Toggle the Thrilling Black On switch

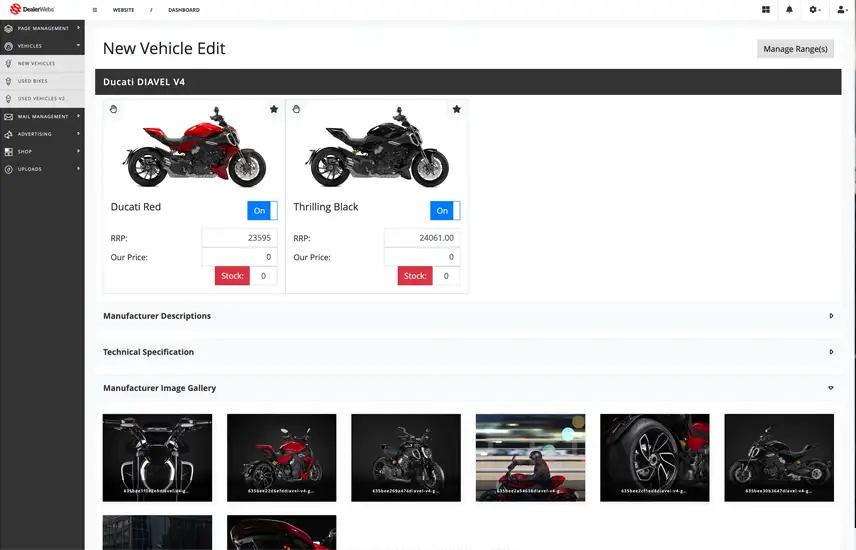tap(445, 210)
